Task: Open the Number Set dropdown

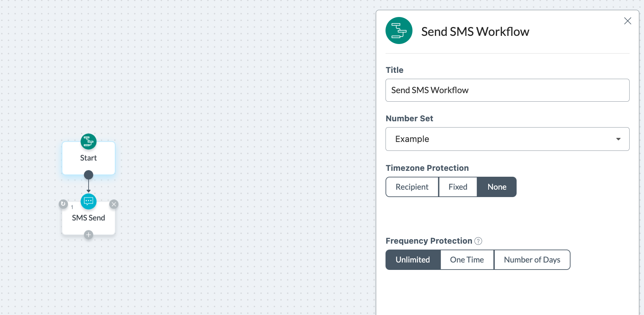Action: 507,139
